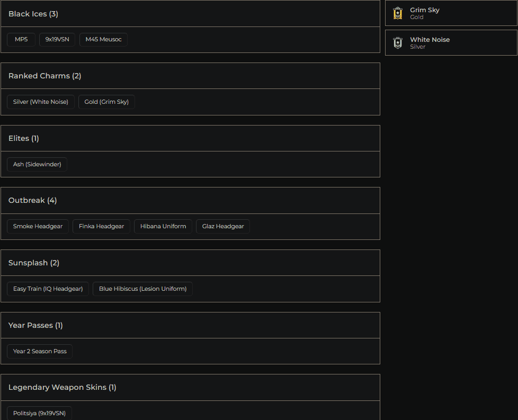Choose the Gold (Grim Sky) charm tag

pos(106,102)
